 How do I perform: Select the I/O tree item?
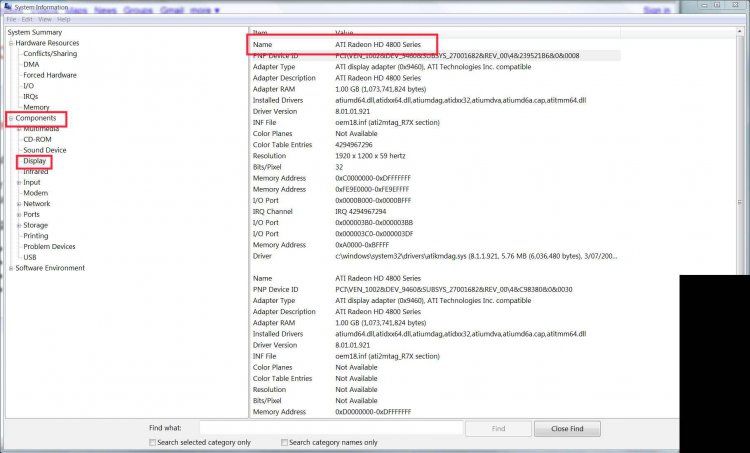[29, 86]
